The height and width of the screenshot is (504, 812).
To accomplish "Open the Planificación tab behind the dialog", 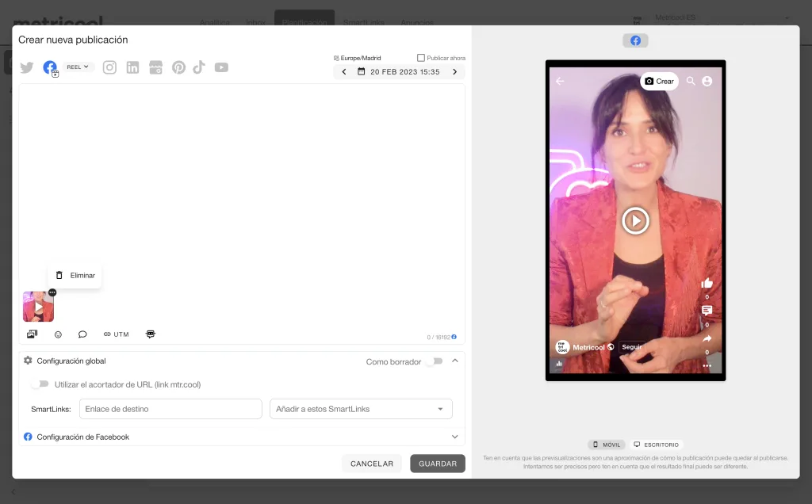I will pyautogui.click(x=304, y=17).
